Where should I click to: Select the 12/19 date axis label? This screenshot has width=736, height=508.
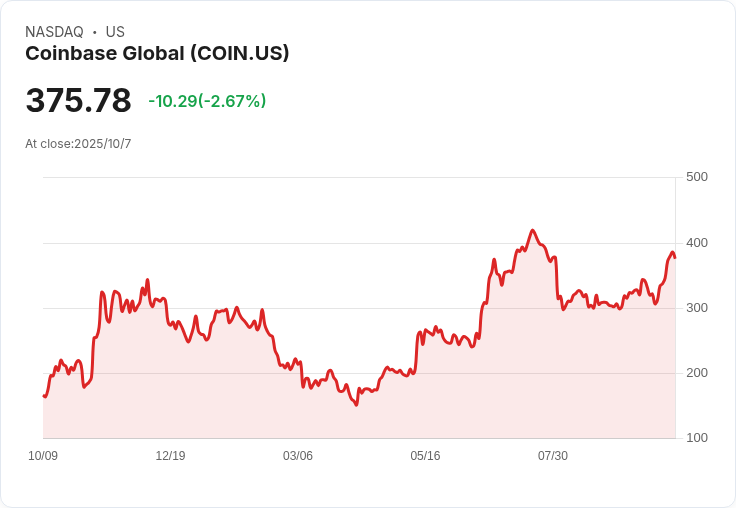point(170,456)
